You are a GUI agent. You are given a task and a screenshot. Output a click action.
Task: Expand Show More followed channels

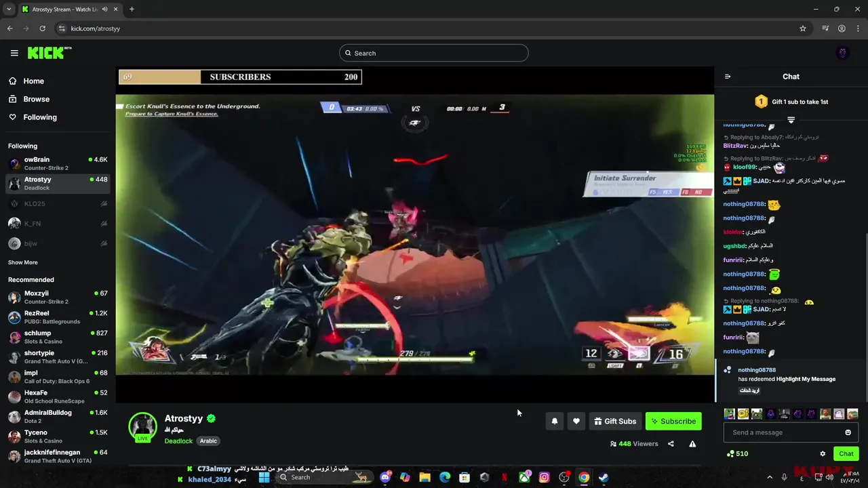[23, 262]
